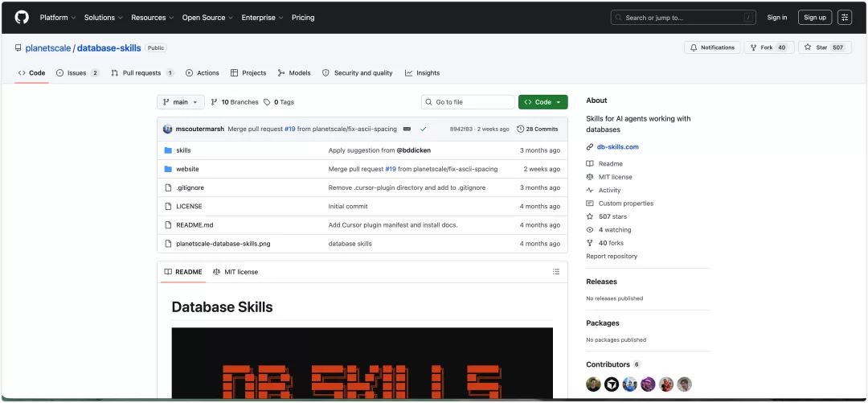Open the Releases heading link
Image resolution: width=868 pixels, height=403 pixels.
(x=601, y=282)
